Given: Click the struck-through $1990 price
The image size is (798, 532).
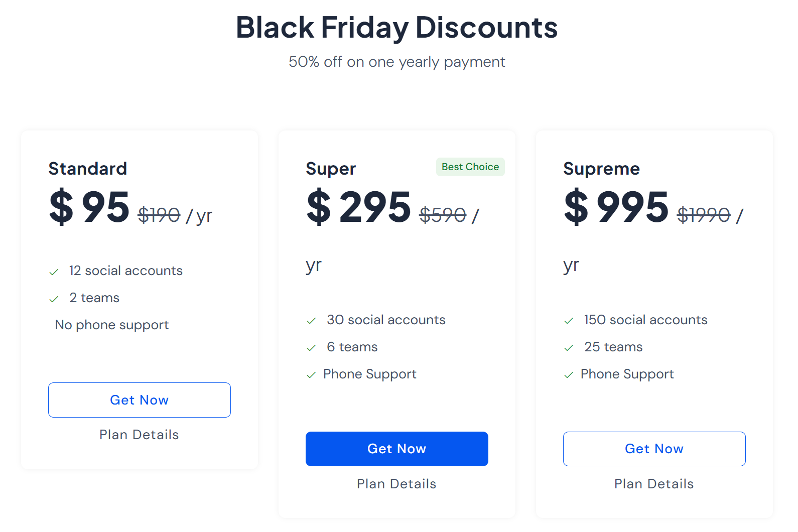Looking at the screenshot, I should [x=704, y=215].
